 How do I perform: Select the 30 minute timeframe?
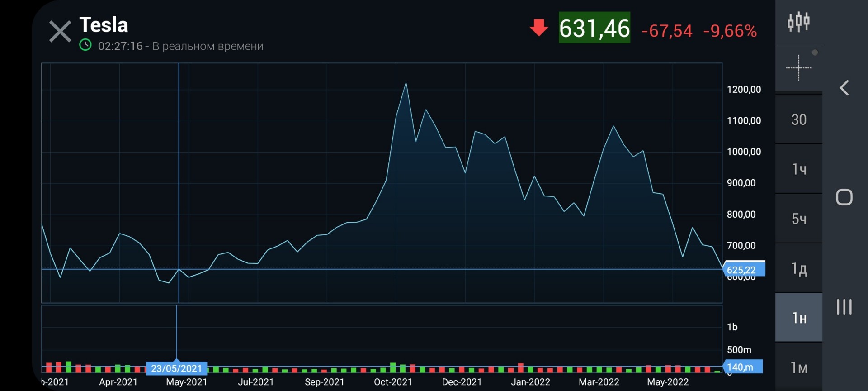[798, 119]
